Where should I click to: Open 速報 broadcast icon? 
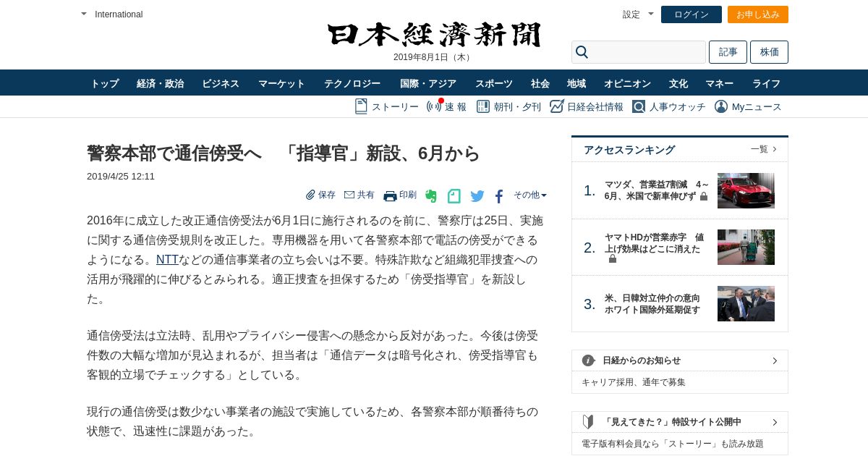coord(434,106)
